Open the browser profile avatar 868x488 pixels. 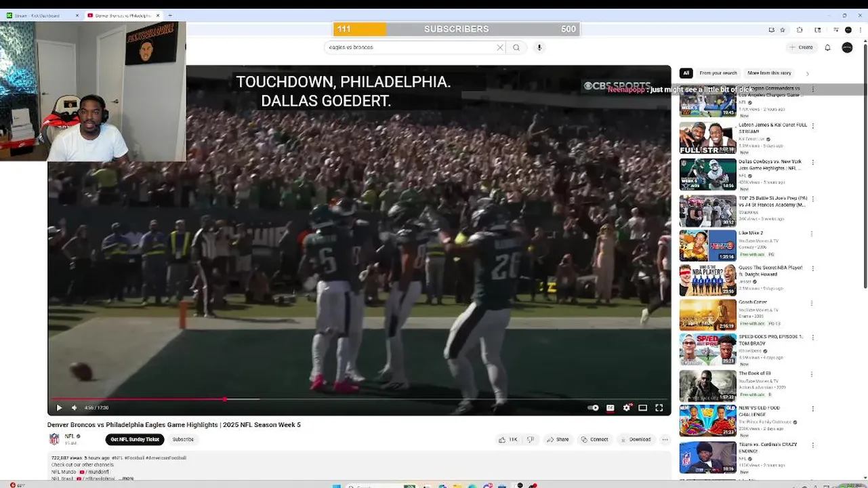tap(848, 30)
